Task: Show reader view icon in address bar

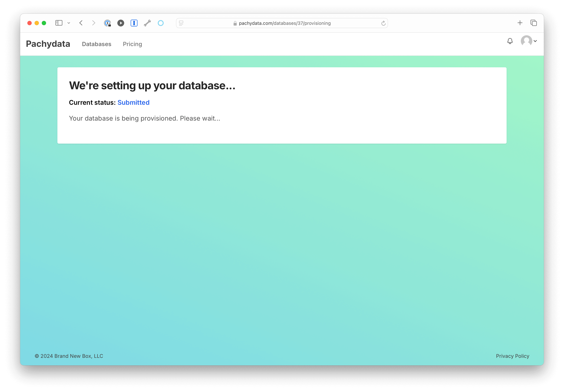Action: pyautogui.click(x=181, y=23)
